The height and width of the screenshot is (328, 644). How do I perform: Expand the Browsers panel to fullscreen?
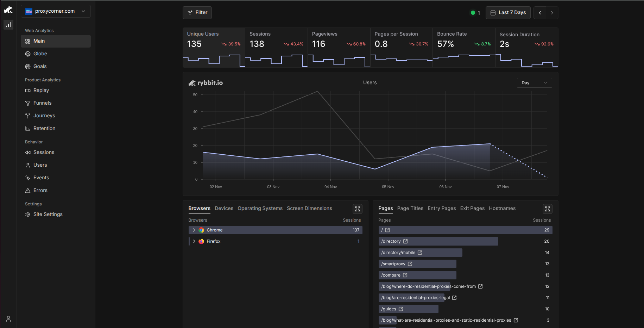pyautogui.click(x=358, y=209)
